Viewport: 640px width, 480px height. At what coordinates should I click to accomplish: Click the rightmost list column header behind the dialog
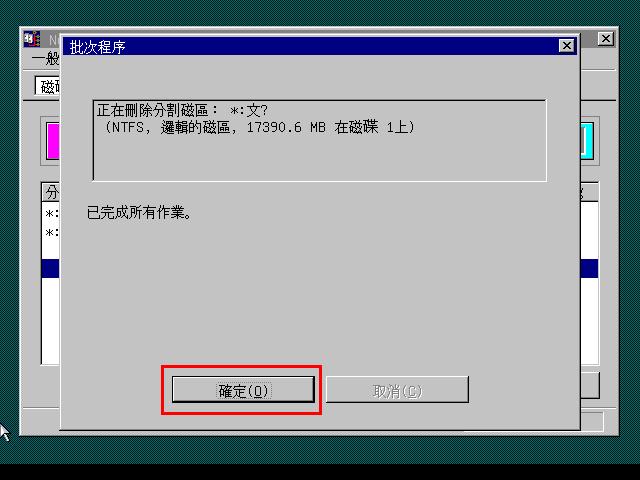[589, 192]
